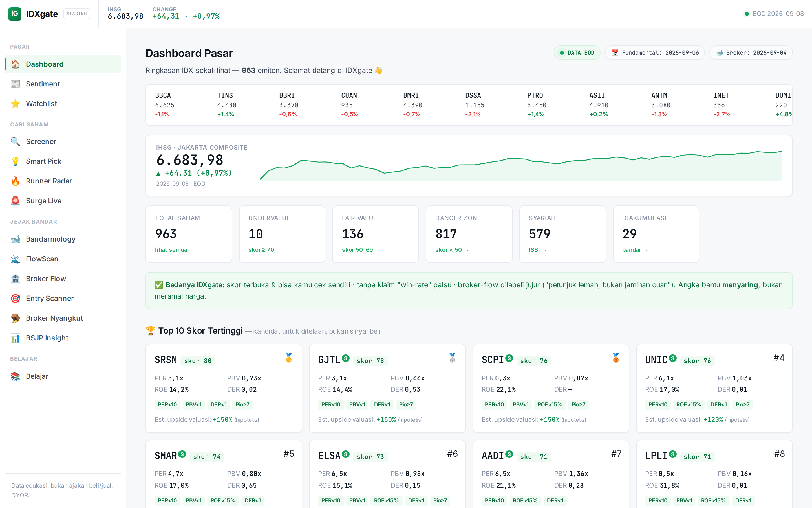Image resolution: width=812 pixels, height=508 pixels.
Task: Click the DATA EOD status pill
Action: click(x=577, y=53)
